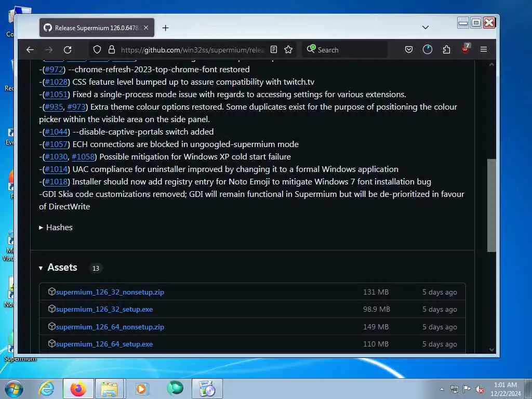
Task: Open the tracking protection shield icon
Action: [97, 49]
